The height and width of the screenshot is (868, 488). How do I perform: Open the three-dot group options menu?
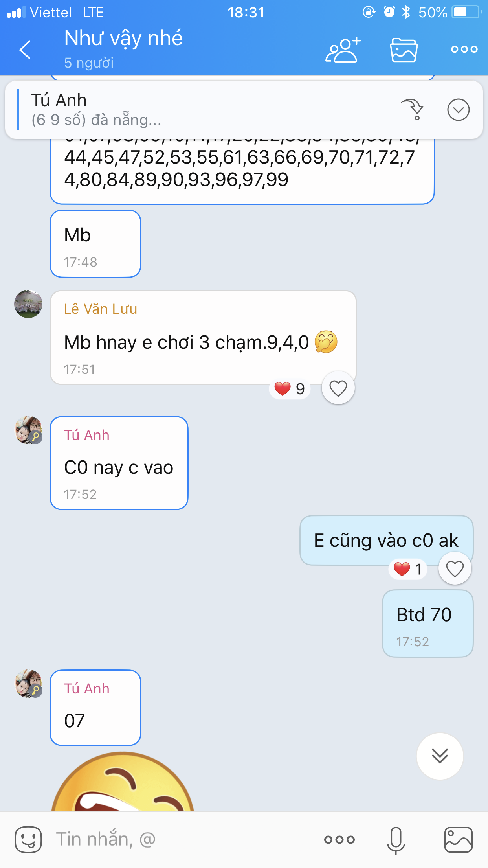[x=464, y=50]
